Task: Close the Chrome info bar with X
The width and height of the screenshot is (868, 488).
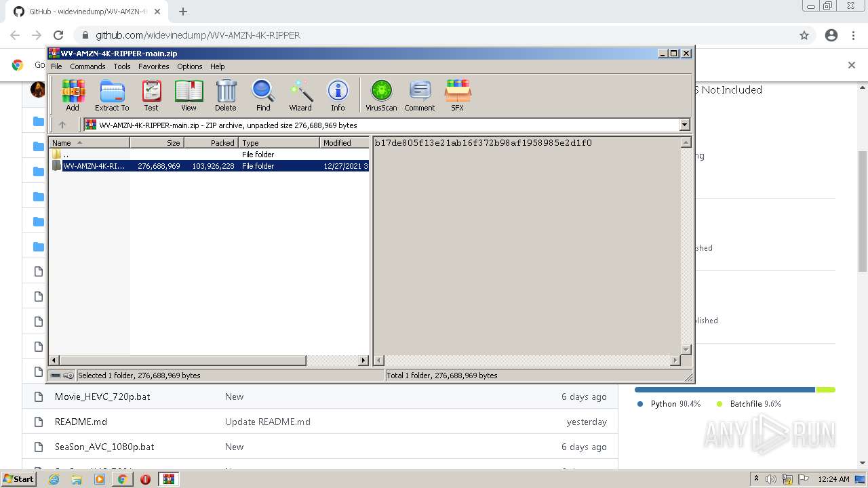Action: click(x=852, y=65)
